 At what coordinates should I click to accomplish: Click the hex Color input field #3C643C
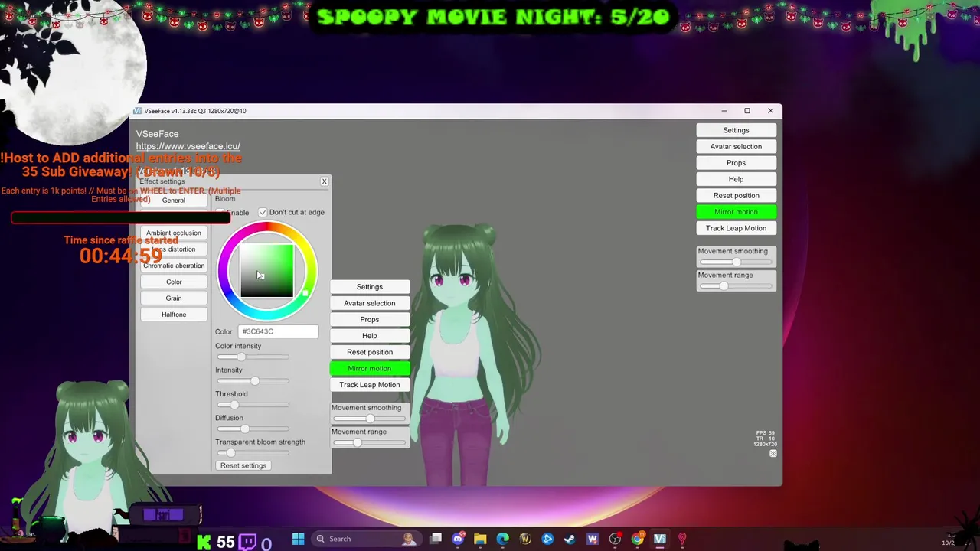click(279, 331)
